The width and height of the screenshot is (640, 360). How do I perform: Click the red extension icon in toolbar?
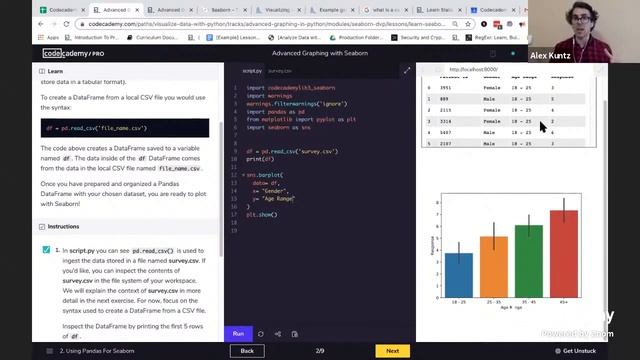coord(497,24)
